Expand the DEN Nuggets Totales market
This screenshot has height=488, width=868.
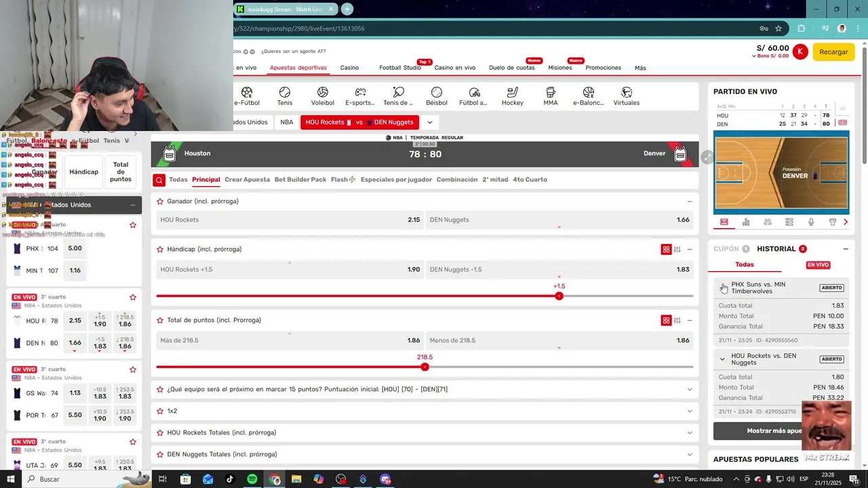(x=690, y=455)
